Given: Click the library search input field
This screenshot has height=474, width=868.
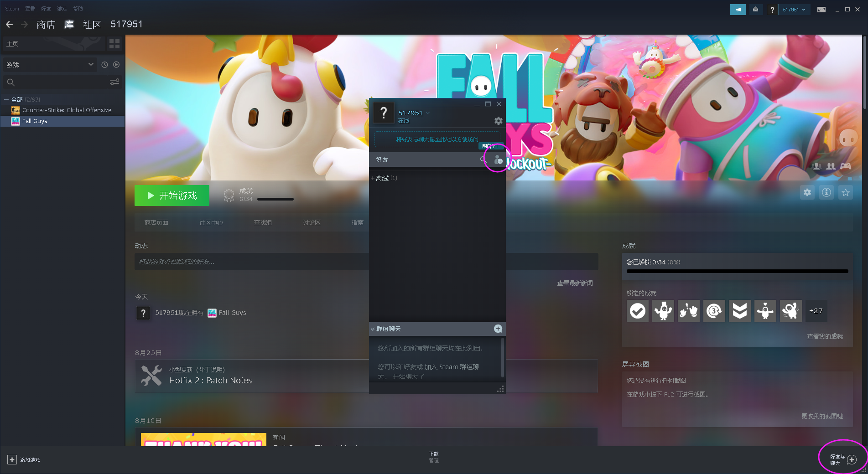Looking at the screenshot, I should pyautogui.click(x=62, y=82).
